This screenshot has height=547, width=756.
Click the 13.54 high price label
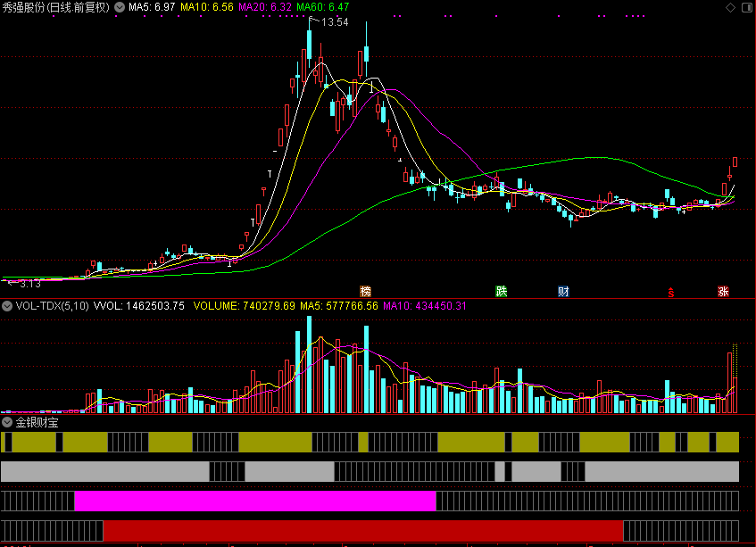[335, 22]
